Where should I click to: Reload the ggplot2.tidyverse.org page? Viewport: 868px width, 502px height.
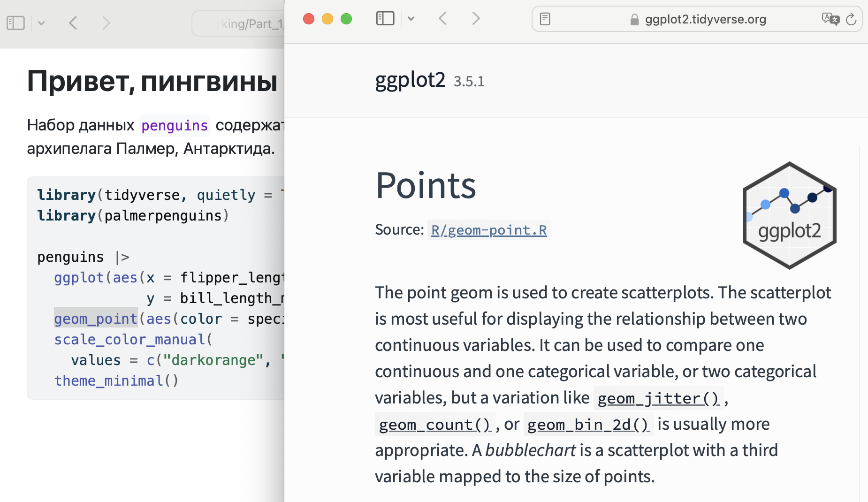(851, 19)
